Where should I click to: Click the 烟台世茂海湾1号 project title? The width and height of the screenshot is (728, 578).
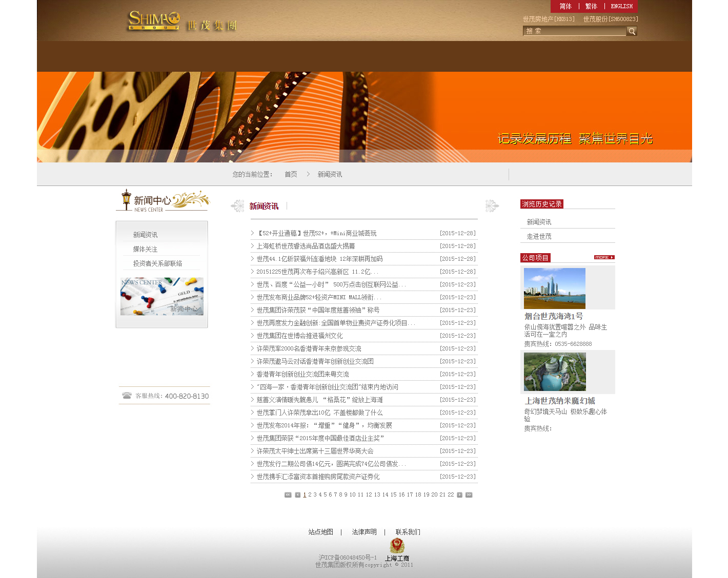tap(554, 316)
